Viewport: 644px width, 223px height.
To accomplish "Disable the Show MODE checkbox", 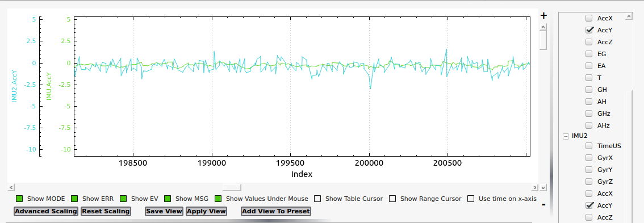I will pos(19,199).
